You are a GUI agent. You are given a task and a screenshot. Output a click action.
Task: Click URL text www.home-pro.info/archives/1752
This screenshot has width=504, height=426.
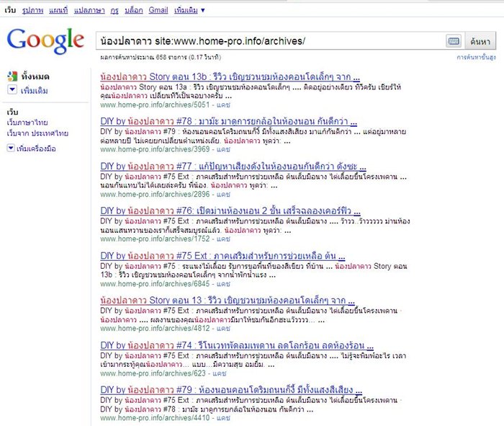(155, 239)
